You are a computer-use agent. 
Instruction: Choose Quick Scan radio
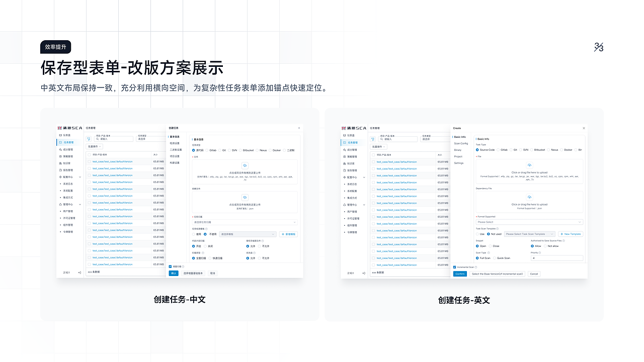coord(495,258)
